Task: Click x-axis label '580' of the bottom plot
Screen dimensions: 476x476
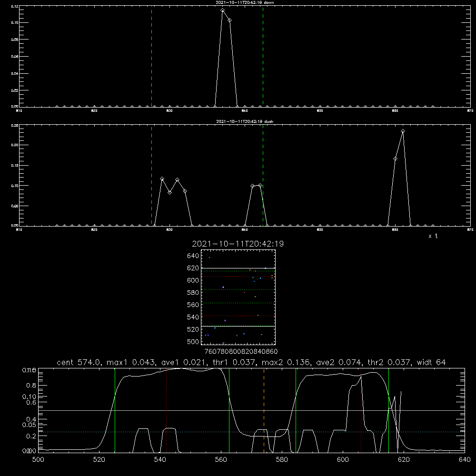Action: click(x=282, y=460)
